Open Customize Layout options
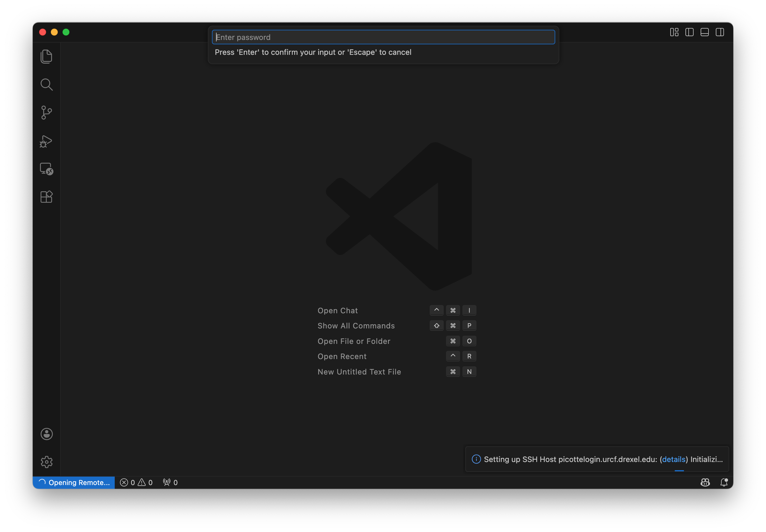Viewport: 766px width, 532px height. (674, 32)
